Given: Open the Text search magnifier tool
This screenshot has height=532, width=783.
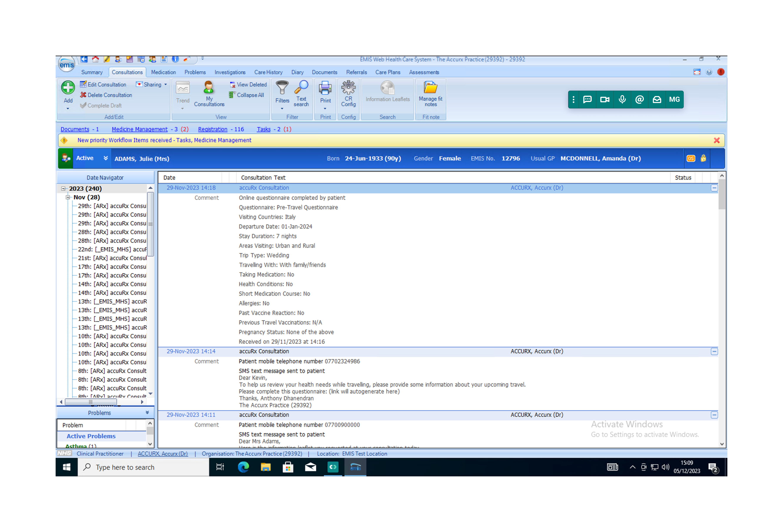Looking at the screenshot, I should [301, 88].
